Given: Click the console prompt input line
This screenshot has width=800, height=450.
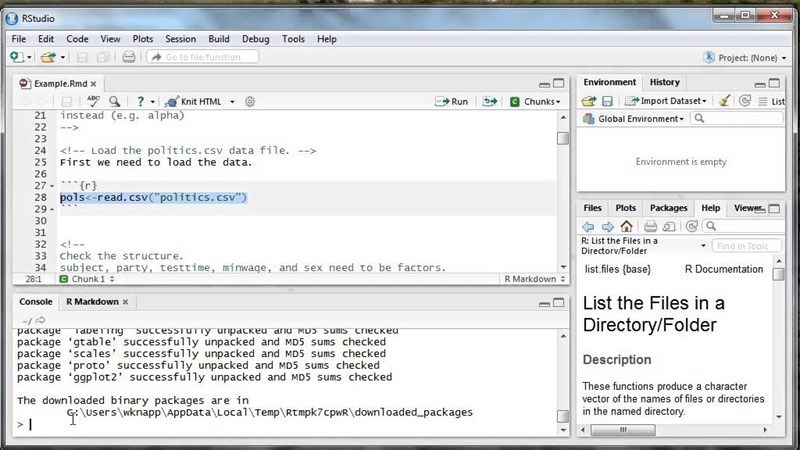Looking at the screenshot, I should point(288,424).
